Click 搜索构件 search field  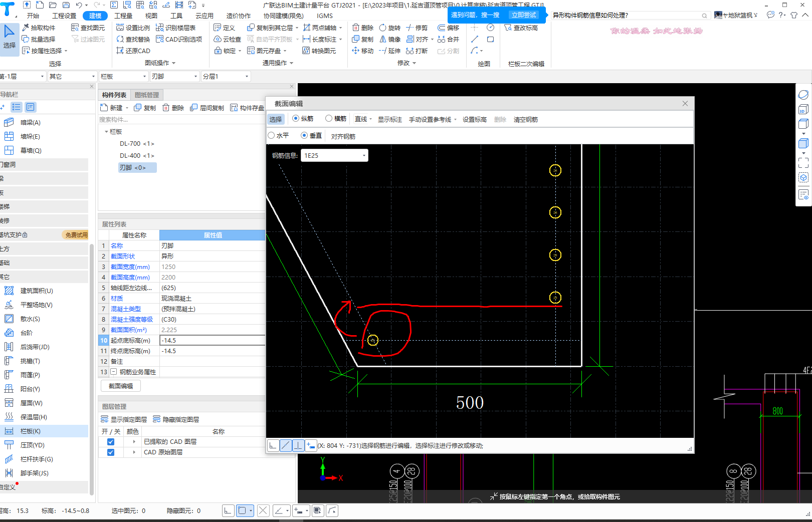[x=181, y=119]
